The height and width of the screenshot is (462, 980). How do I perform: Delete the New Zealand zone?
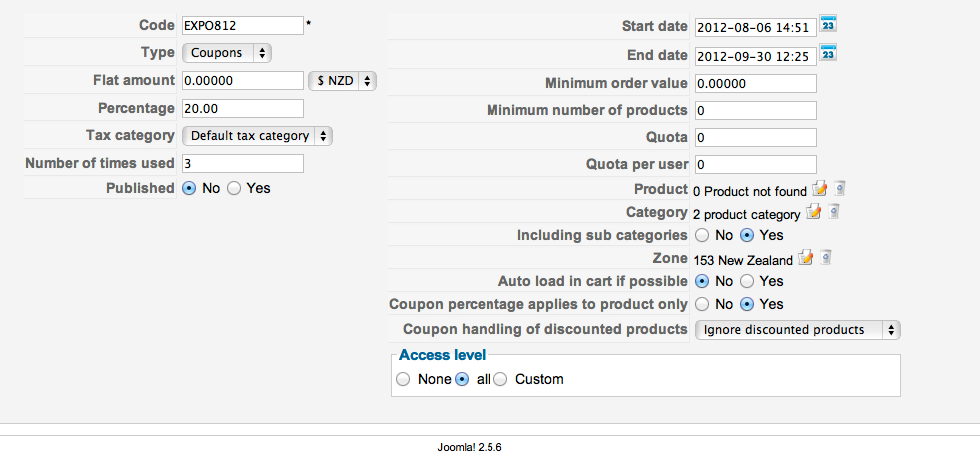[x=826, y=258]
